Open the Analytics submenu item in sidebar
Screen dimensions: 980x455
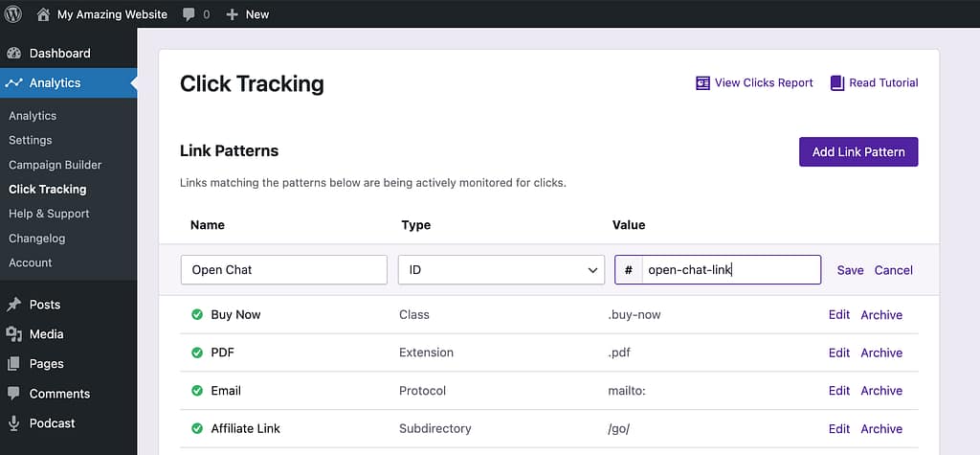click(x=33, y=116)
